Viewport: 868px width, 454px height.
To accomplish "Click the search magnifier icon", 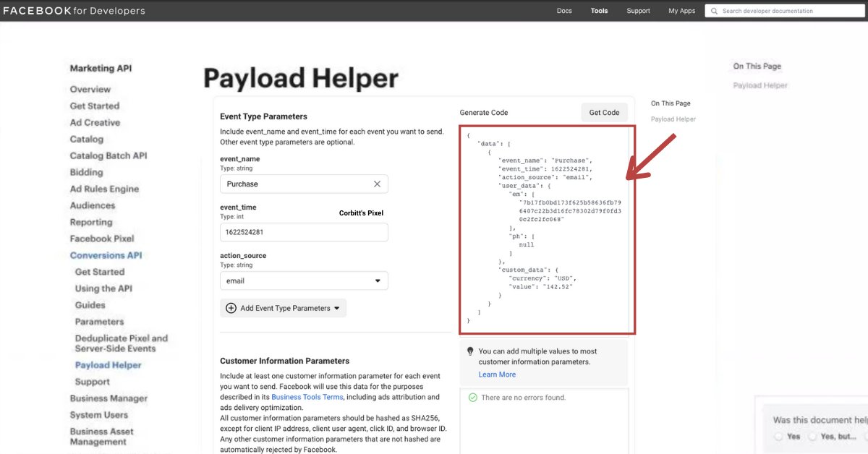I will [x=714, y=11].
